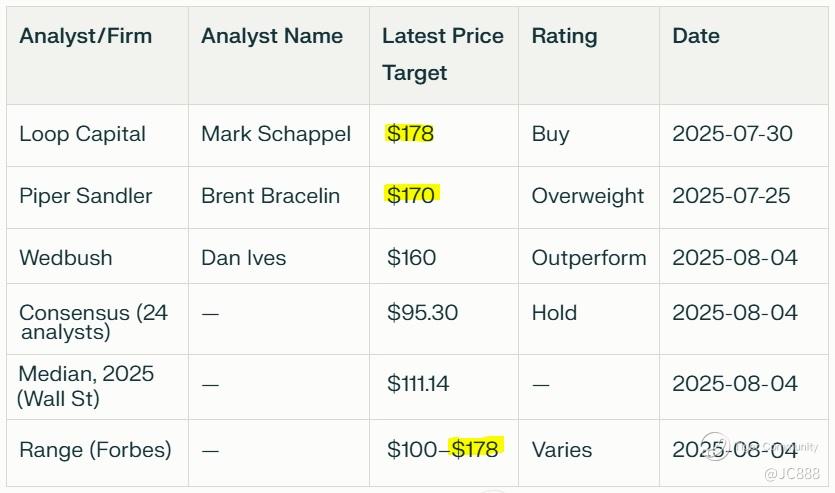Viewport: 835px width, 493px height.
Task: Select the Range (Forbes) row label
Action: pyautogui.click(x=95, y=450)
